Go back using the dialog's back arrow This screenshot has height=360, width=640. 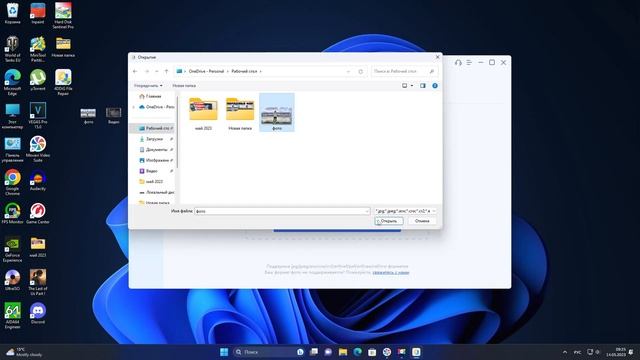coord(135,71)
